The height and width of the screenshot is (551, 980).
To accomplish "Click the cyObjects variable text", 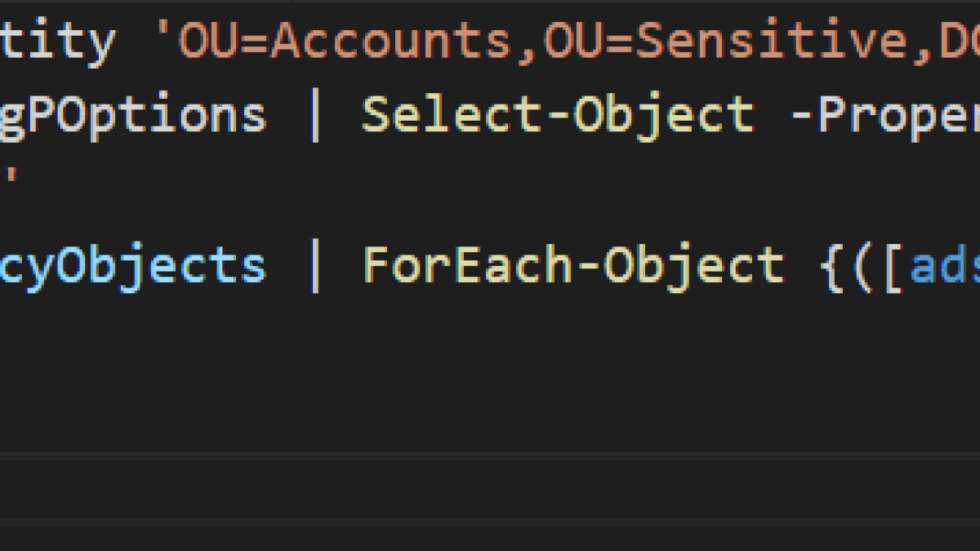I will coord(133,267).
